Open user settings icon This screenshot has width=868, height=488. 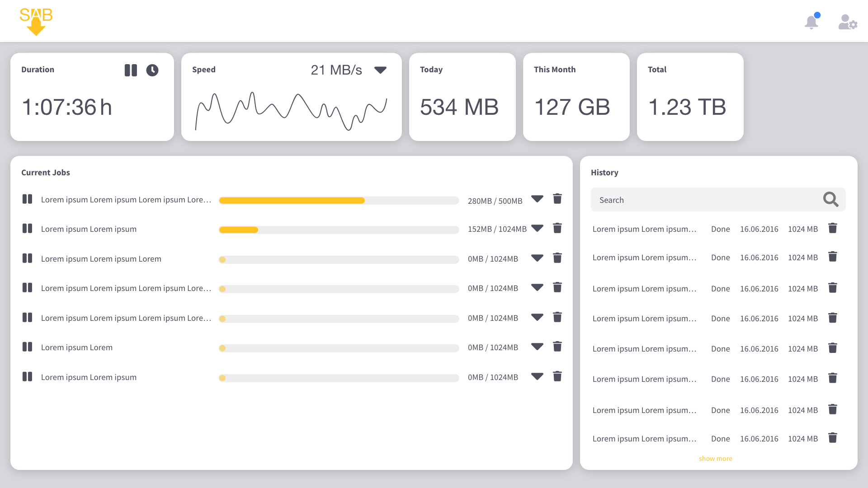click(848, 22)
